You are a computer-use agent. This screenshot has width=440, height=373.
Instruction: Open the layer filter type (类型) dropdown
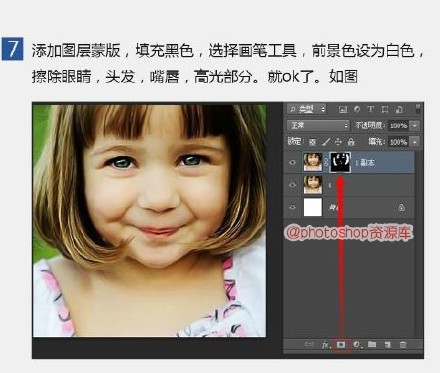click(x=307, y=109)
